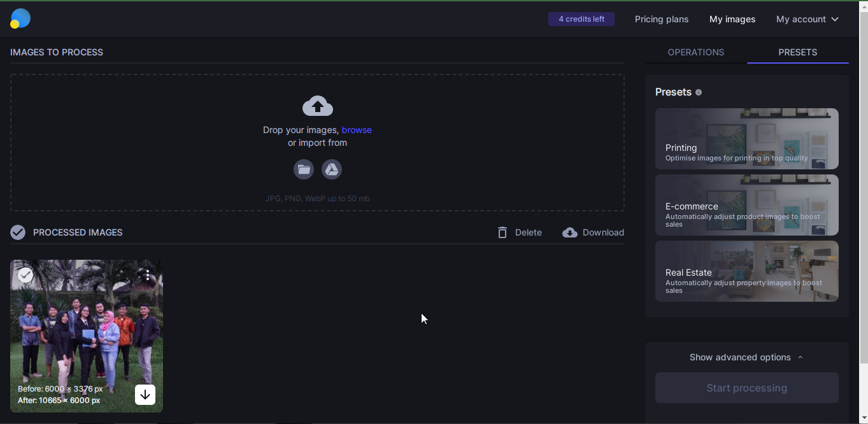The width and height of the screenshot is (868, 424).
Task: Click the scrollbar up arrow
Action: (x=864, y=6)
